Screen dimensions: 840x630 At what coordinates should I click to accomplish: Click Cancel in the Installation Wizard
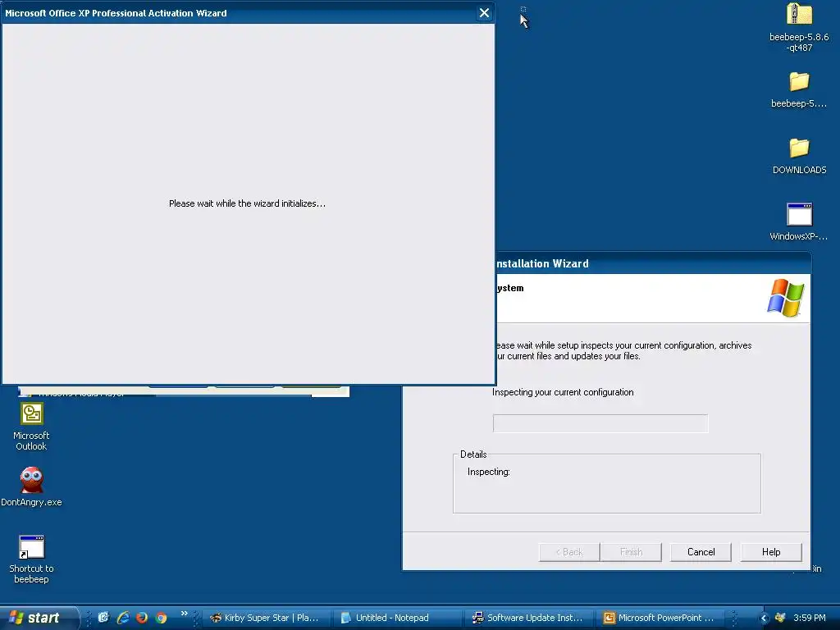pyautogui.click(x=701, y=552)
